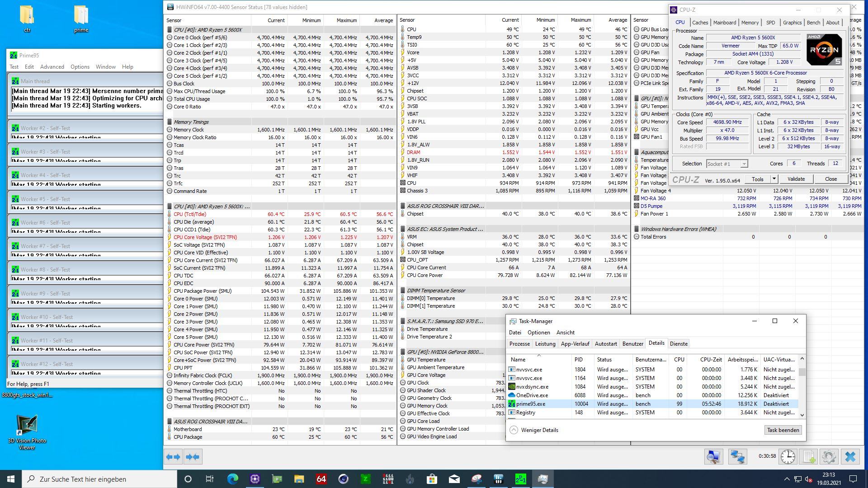Open File Explorer from taskbar
Image resolution: width=868 pixels, height=488 pixels.
[299, 479]
